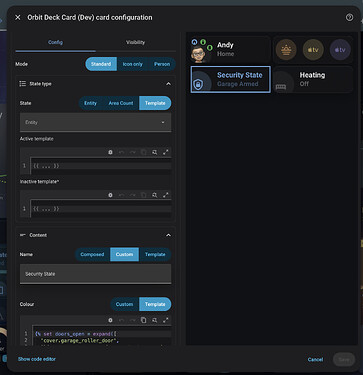This screenshot has height=375, width=363.
Task: Set State to Template
Action: point(155,103)
